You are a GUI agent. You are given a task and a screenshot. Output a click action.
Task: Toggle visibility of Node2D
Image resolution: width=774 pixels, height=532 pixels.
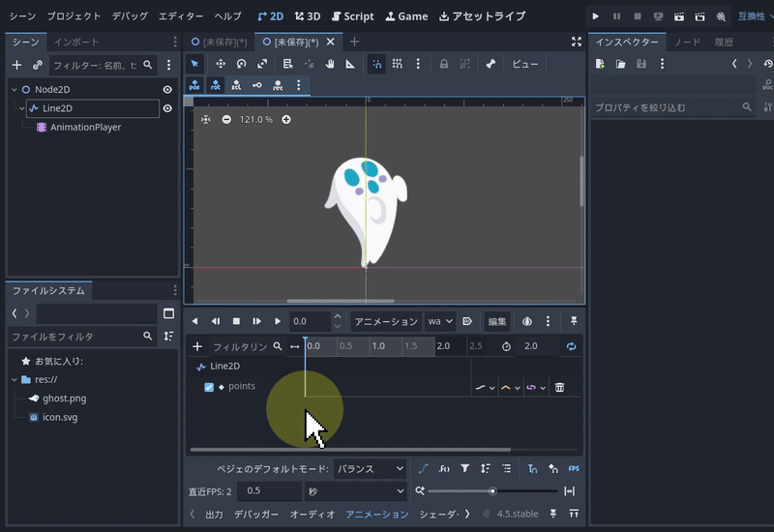click(167, 89)
